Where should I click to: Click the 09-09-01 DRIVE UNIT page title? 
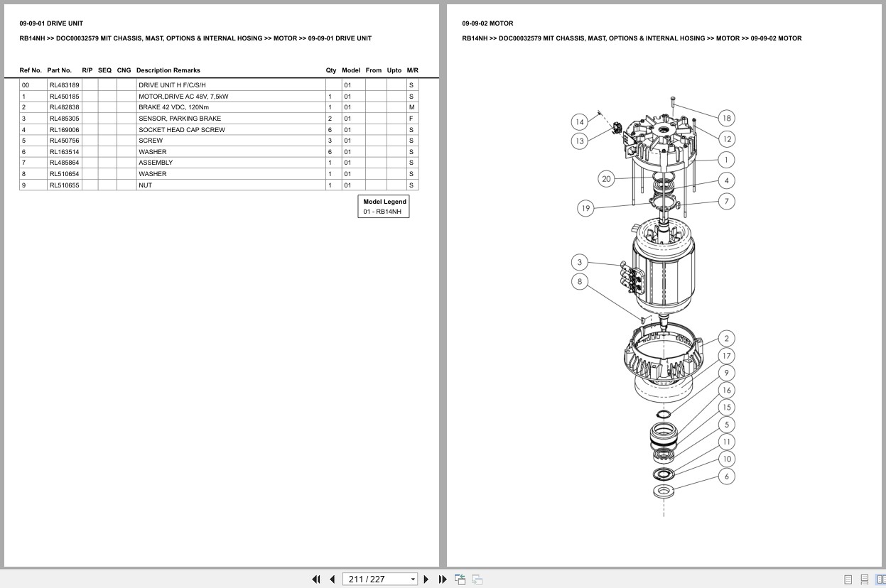tap(51, 23)
